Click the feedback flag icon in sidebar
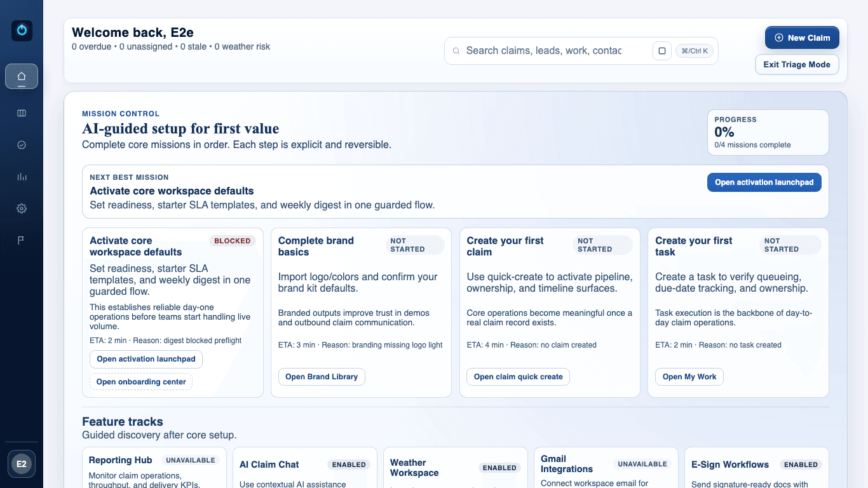This screenshot has height=488, width=868. [22, 240]
